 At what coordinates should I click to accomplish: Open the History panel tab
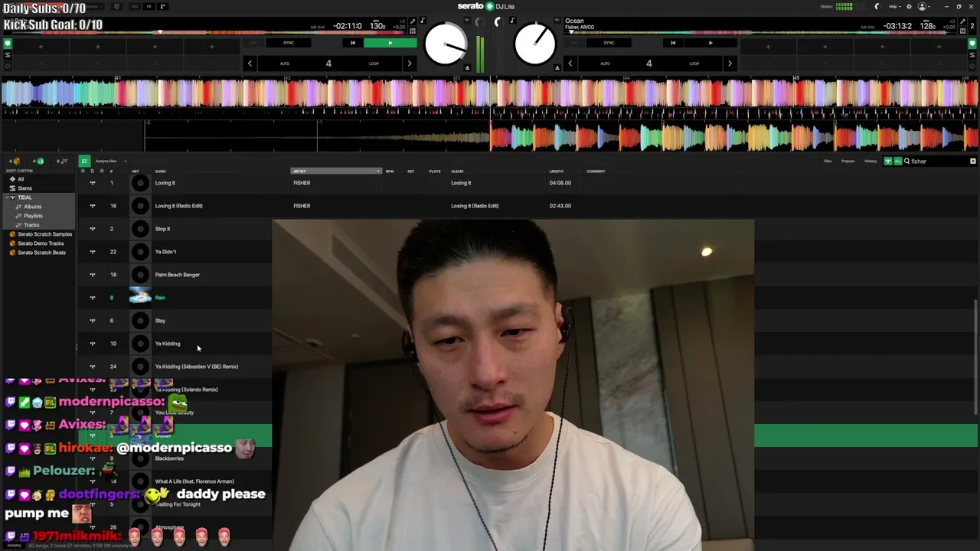[x=871, y=161]
